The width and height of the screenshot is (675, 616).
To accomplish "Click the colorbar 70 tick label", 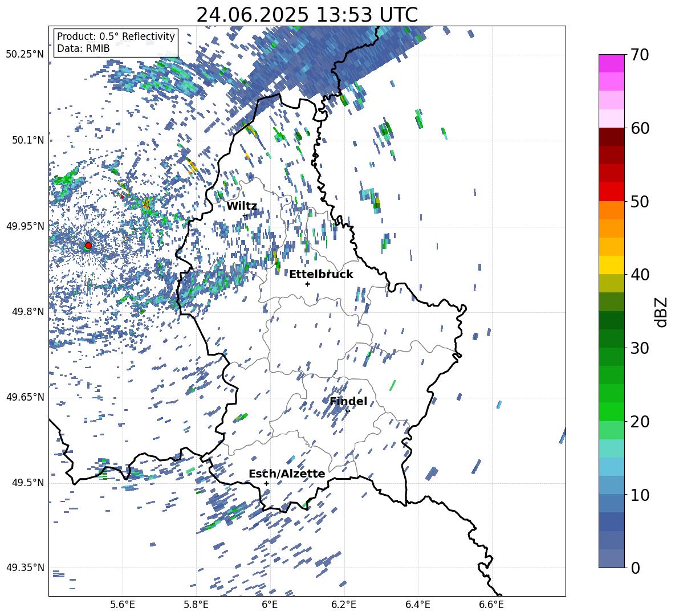I will (x=640, y=55).
